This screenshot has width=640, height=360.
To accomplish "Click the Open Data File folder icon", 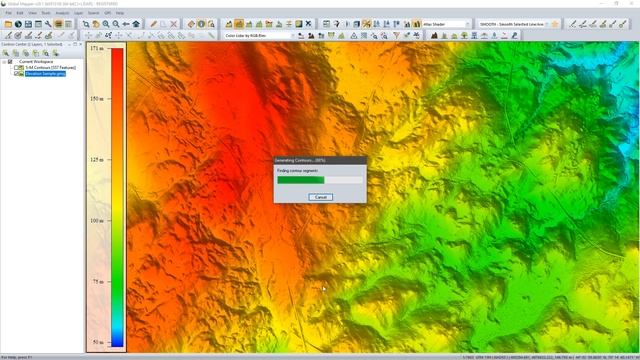I will (x=8, y=24).
